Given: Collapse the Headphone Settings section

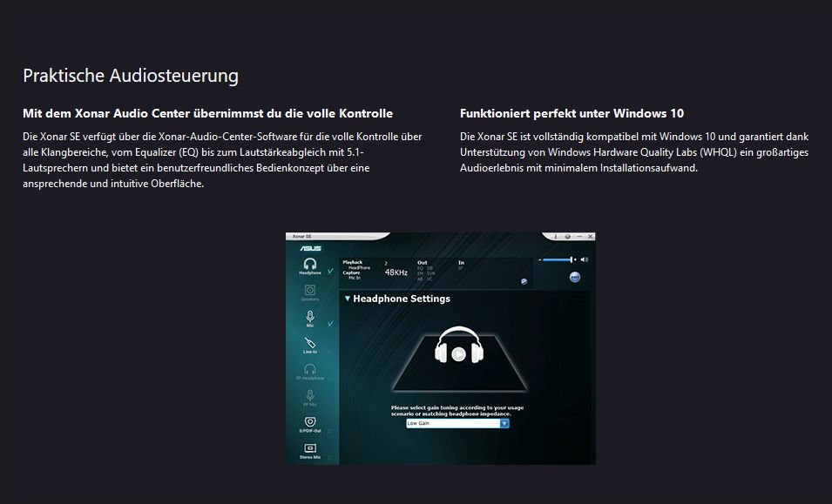Looking at the screenshot, I should pyautogui.click(x=348, y=299).
